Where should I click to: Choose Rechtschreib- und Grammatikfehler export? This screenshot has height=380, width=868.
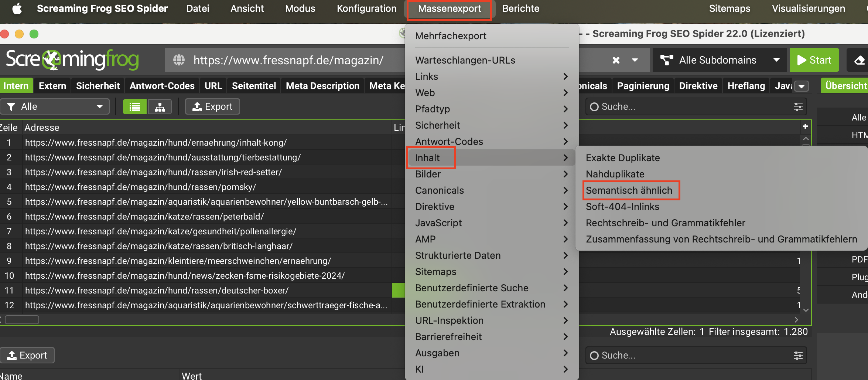[666, 223]
